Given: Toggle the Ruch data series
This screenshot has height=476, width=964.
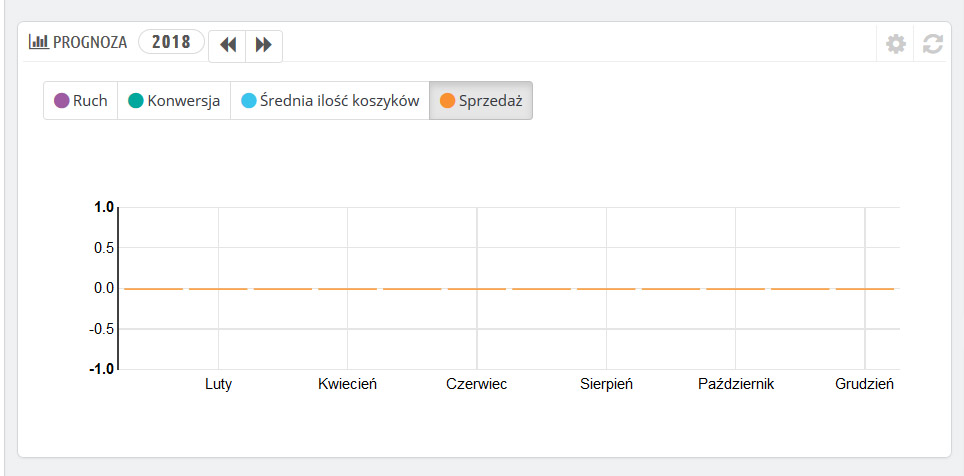Looking at the screenshot, I should pyautogui.click(x=81, y=101).
